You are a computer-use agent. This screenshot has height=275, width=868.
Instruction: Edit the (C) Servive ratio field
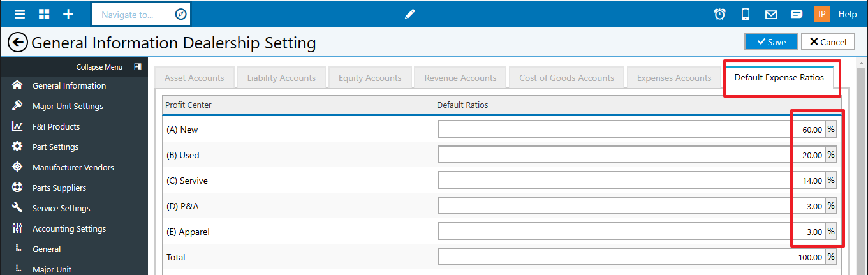coord(632,181)
